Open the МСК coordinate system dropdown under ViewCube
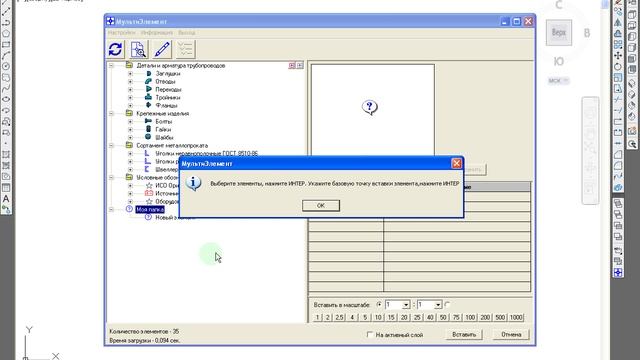 pos(558,81)
